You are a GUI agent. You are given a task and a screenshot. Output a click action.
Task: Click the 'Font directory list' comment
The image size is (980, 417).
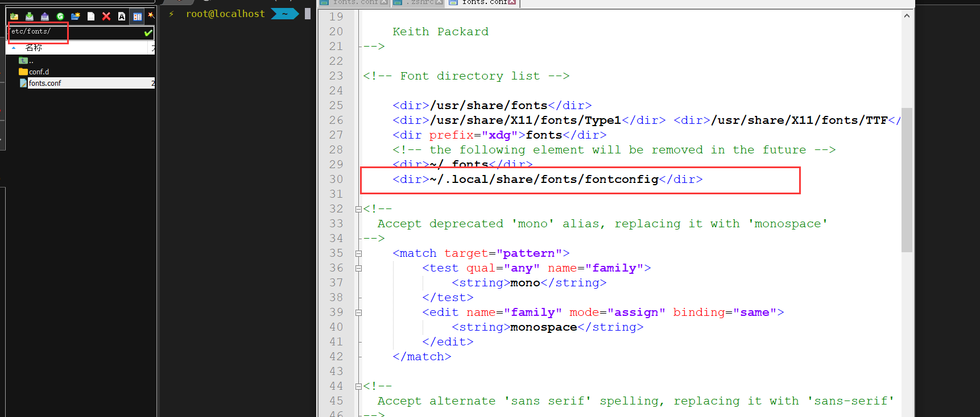(466, 76)
